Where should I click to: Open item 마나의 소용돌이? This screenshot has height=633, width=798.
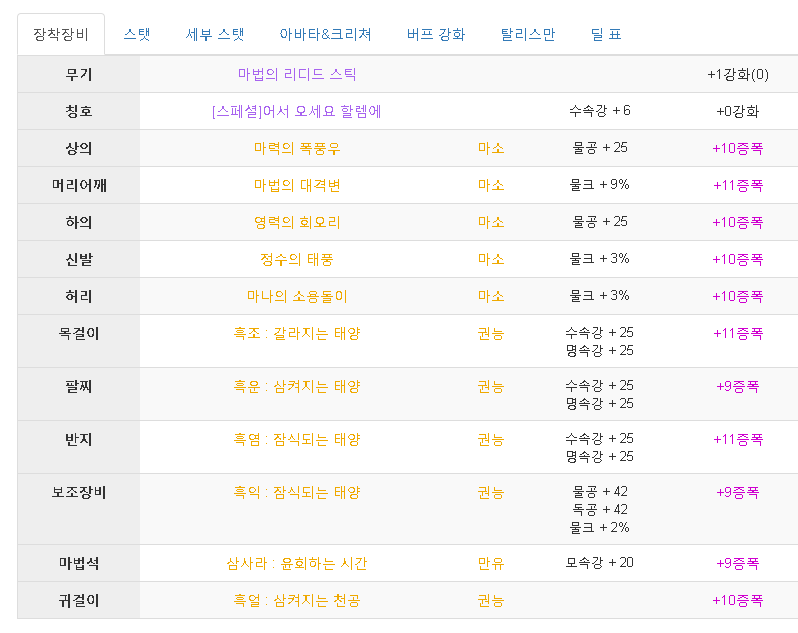297,297
